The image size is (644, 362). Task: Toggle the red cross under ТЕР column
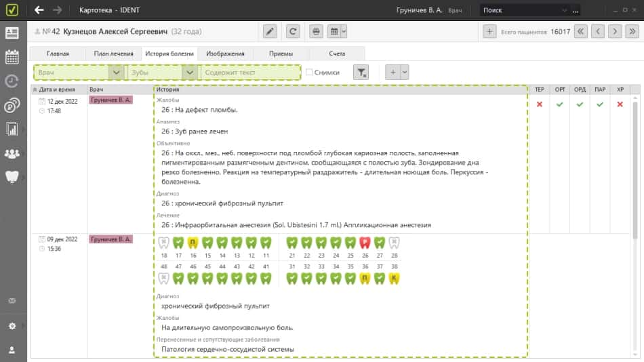tap(540, 104)
